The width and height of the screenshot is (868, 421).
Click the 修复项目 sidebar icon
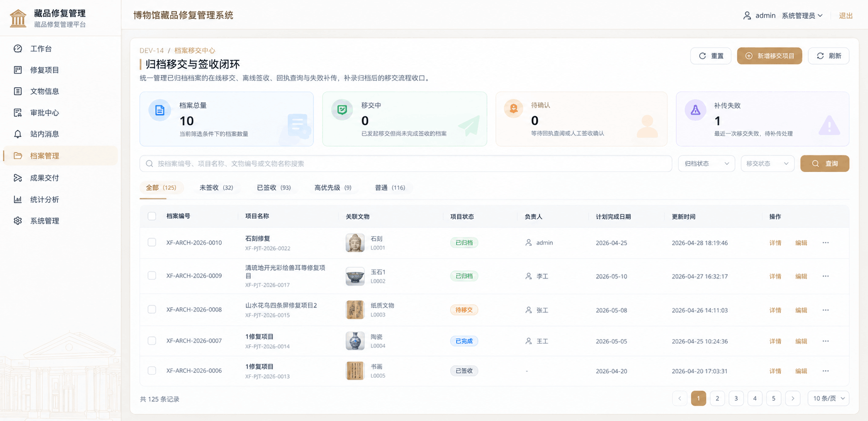pyautogui.click(x=18, y=70)
